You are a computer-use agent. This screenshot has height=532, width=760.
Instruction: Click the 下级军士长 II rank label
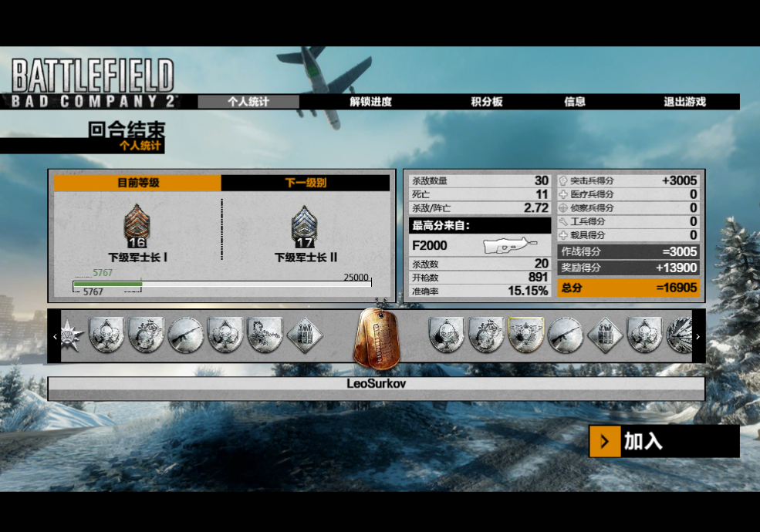tap(306, 258)
